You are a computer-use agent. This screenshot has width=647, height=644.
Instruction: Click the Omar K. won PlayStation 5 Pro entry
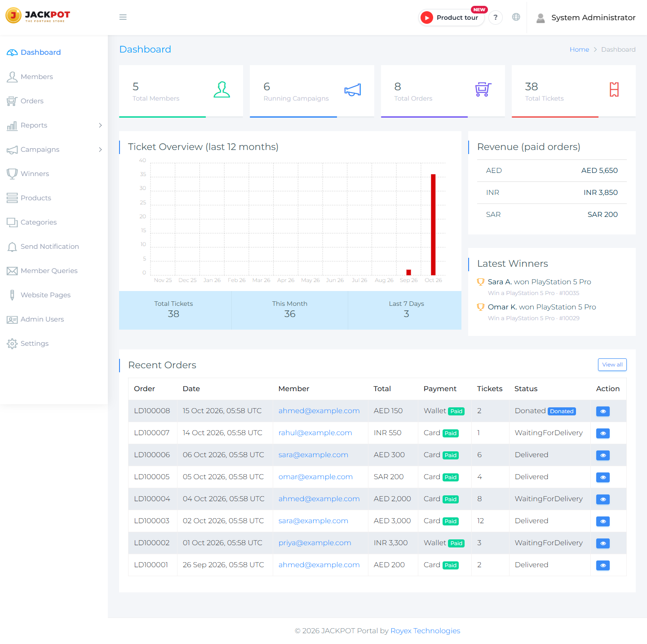coord(542,307)
